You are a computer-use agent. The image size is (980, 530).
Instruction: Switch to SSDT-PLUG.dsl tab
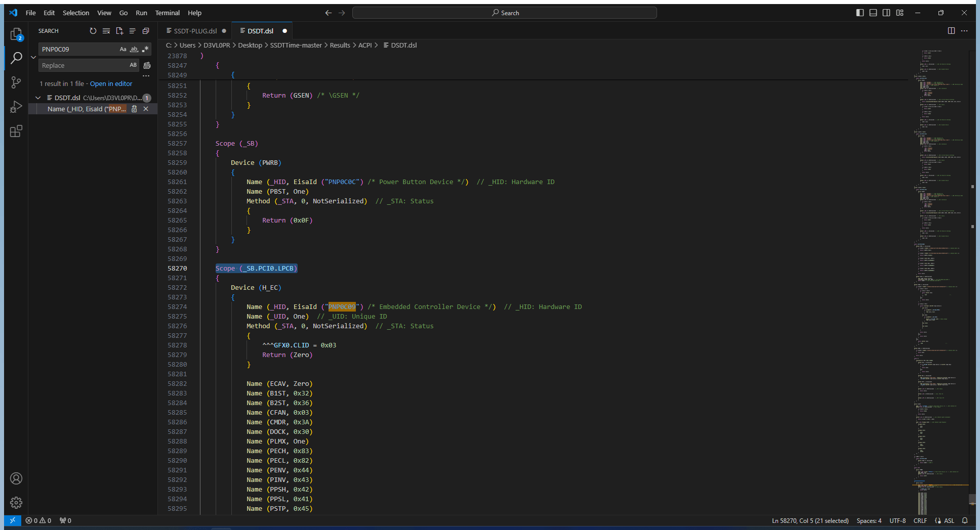pyautogui.click(x=195, y=31)
